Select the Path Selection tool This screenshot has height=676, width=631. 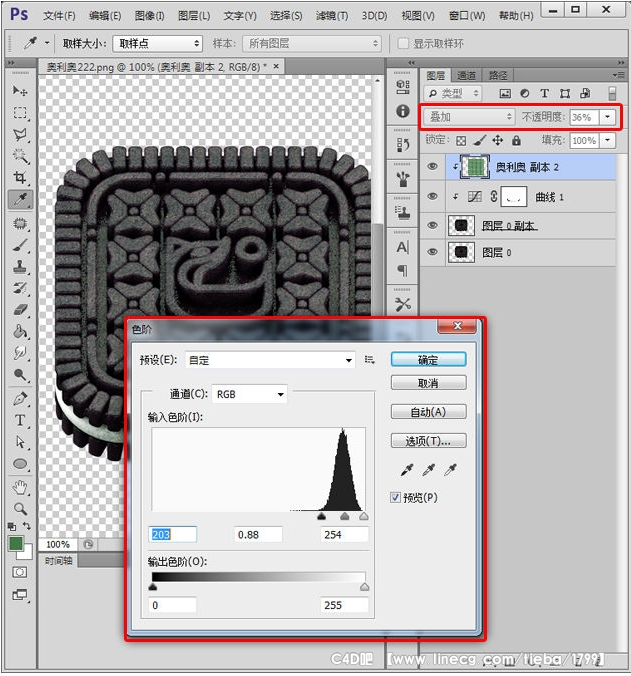[20, 442]
